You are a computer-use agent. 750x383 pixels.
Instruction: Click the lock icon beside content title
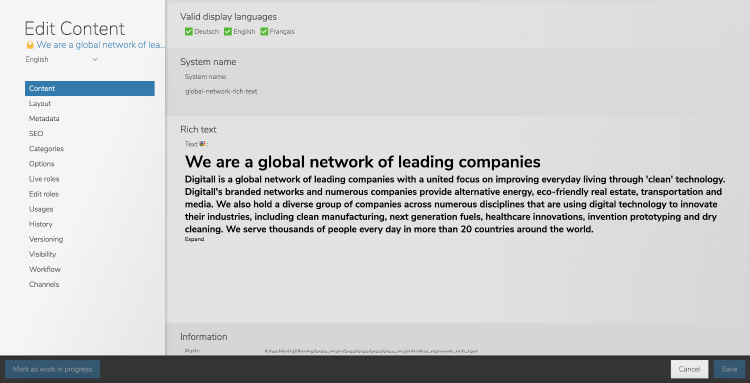(x=30, y=45)
